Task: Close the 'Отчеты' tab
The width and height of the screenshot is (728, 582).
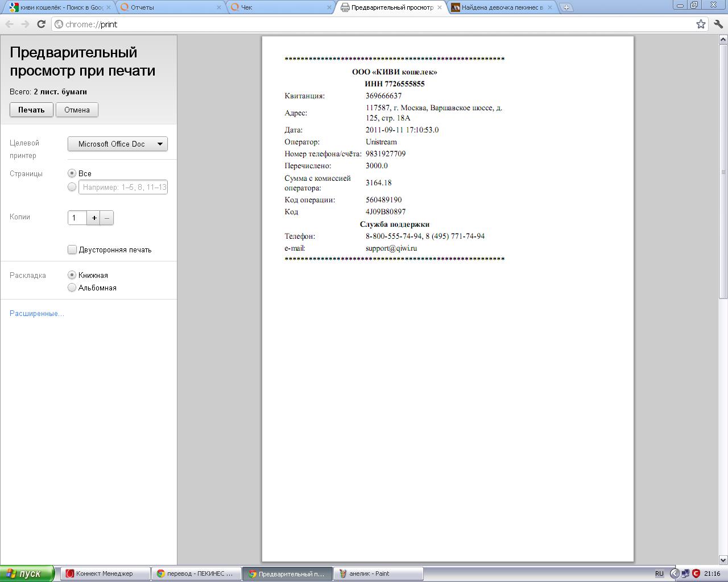Action: coord(220,7)
